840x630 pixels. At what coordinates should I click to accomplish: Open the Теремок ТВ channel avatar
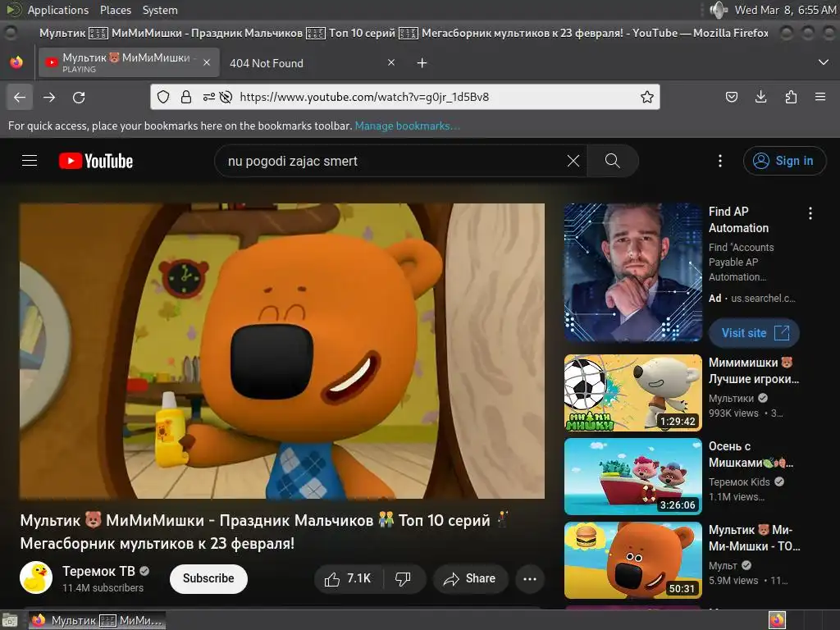[36, 577]
